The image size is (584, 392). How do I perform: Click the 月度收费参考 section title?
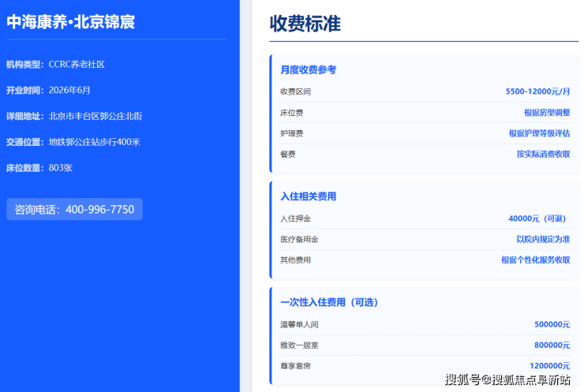(309, 70)
